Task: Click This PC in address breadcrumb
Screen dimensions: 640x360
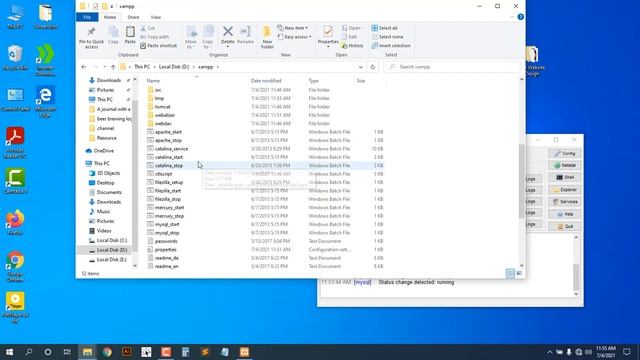Action: (x=142, y=67)
